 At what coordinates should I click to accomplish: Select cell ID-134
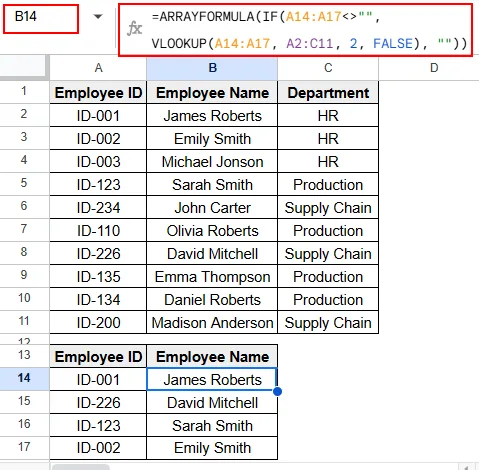pos(98,299)
